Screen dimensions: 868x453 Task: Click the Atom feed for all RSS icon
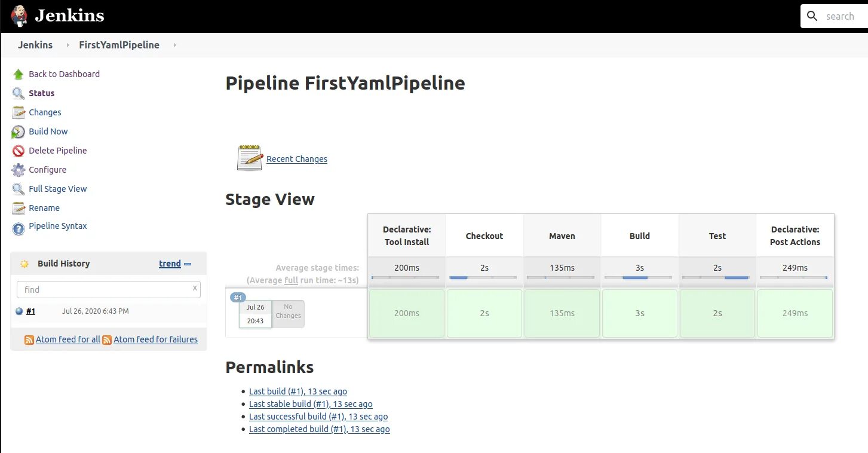point(29,340)
